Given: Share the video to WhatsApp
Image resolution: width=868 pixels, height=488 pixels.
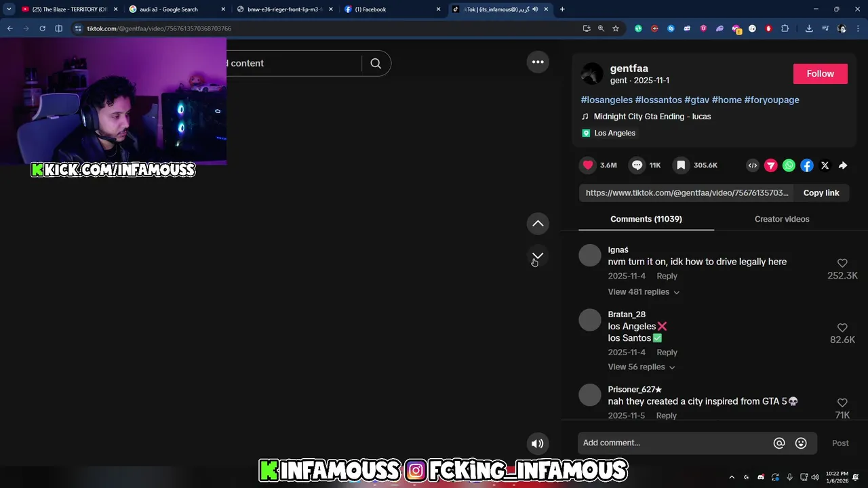Looking at the screenshot, I should coord(789,165).
